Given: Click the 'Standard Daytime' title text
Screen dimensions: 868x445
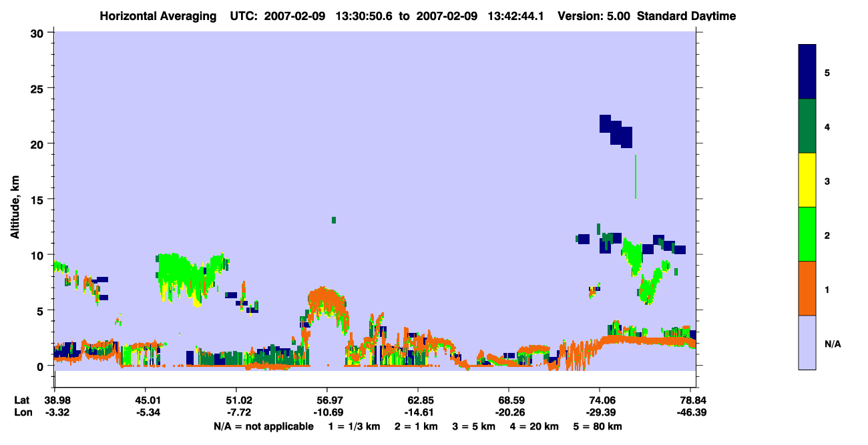Looking at the screenshot, I should click(x=686, y=16).
